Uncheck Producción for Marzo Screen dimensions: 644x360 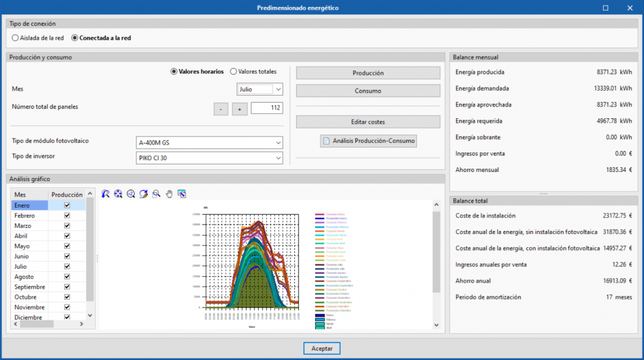pos(67,225)
